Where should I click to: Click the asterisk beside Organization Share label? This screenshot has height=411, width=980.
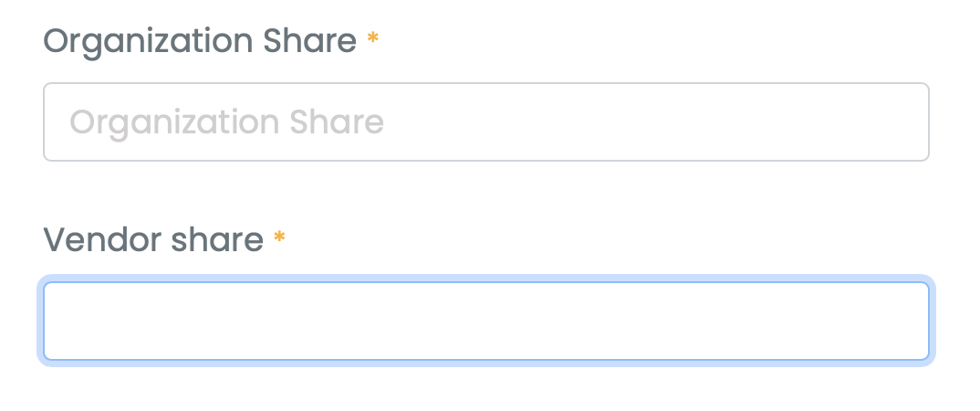pos(372,40)
